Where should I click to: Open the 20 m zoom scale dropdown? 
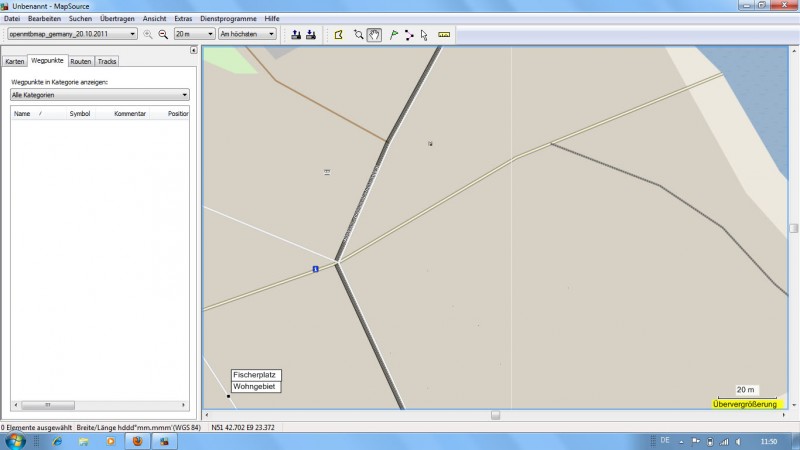point(194,34)
